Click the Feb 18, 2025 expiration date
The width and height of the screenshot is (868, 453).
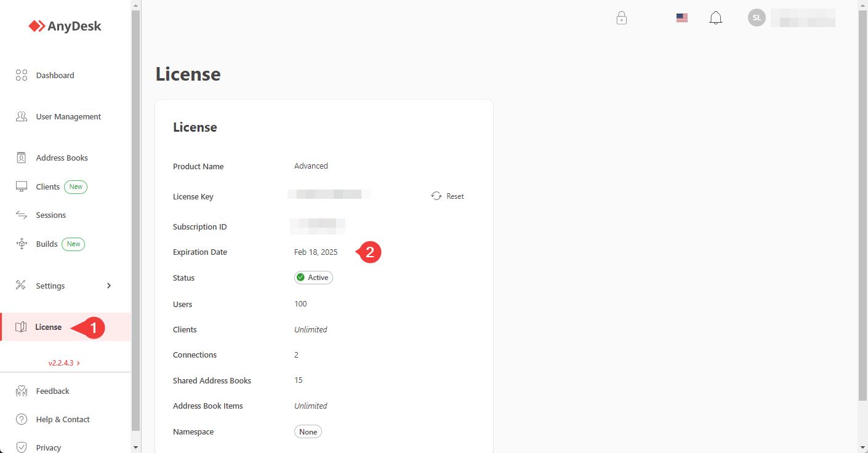click(316, 252)
